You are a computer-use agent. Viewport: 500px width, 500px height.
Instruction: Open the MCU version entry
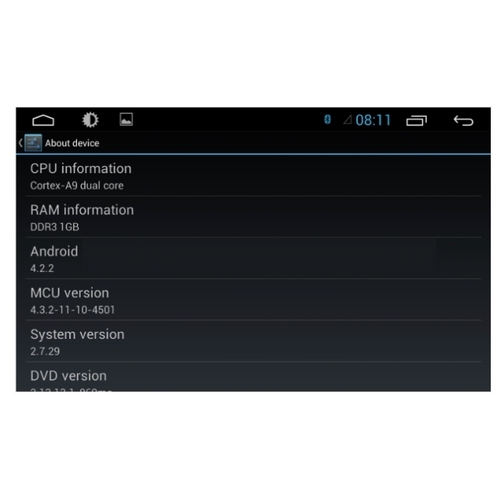tap(253, 300)
